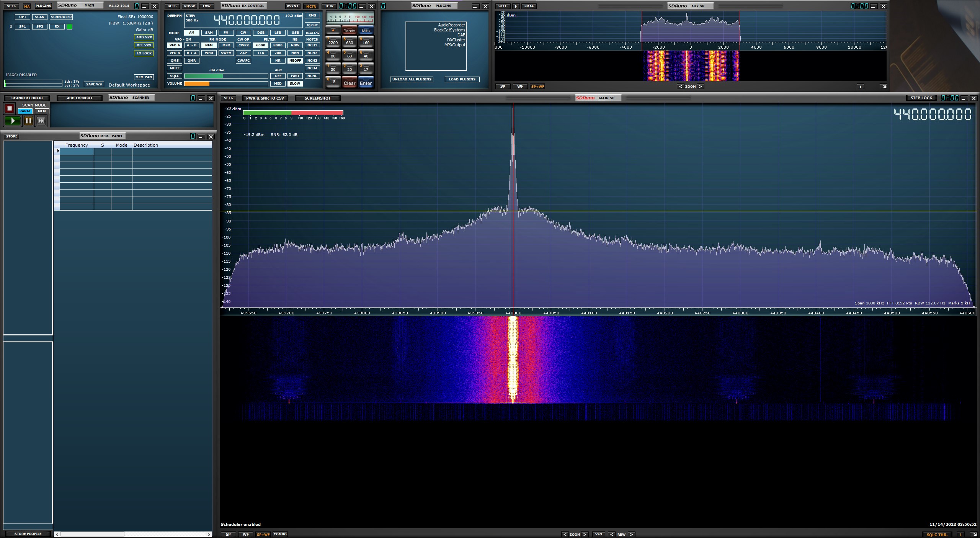The height and width of the screenshot is (538, 980).
Task: Click the decimal point keypad button
Action: coord(333,30)
